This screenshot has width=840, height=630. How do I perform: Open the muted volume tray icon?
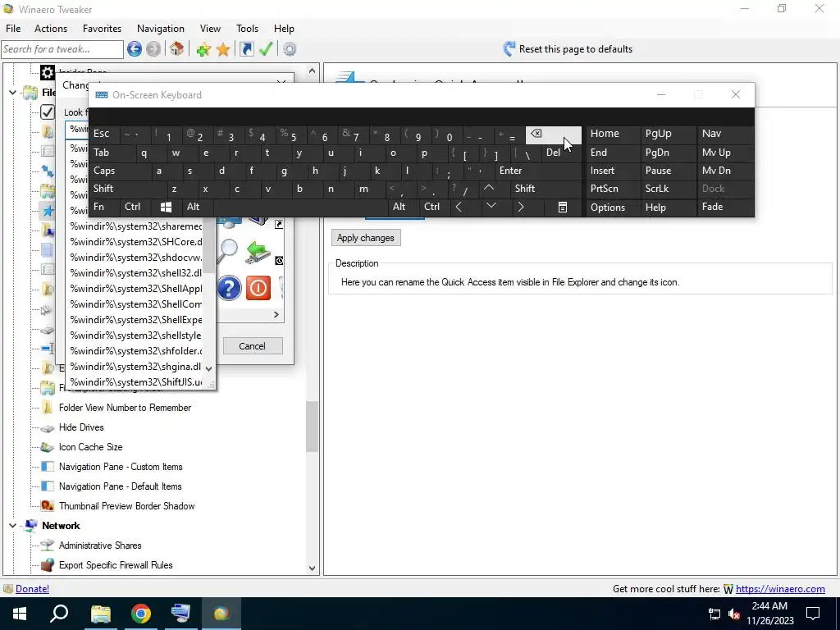(734, 614)
